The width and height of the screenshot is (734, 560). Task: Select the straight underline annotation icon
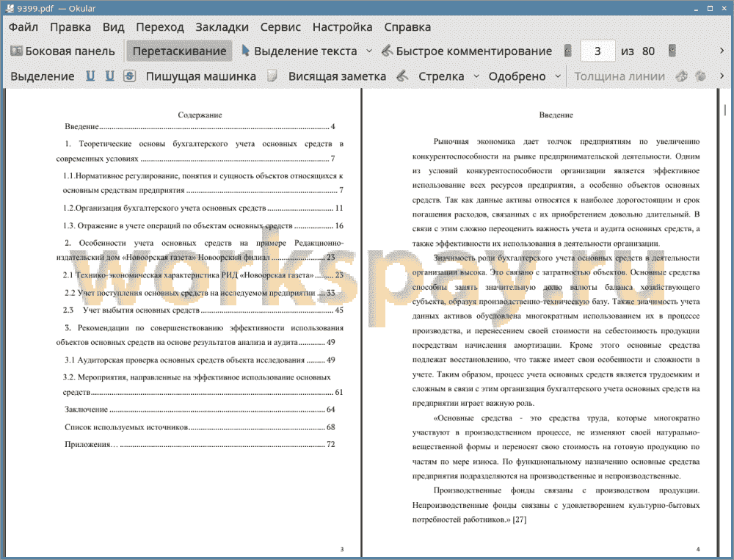pos(90,76)
